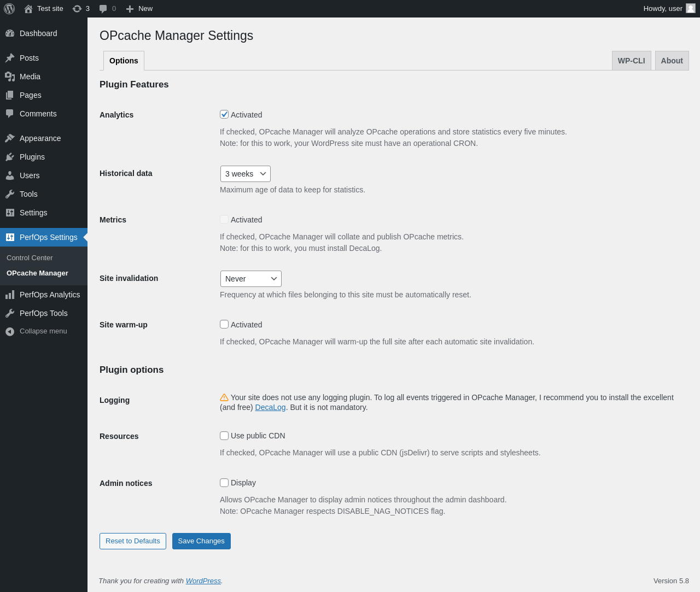Click the Admin notices label

tap(126, 483)
